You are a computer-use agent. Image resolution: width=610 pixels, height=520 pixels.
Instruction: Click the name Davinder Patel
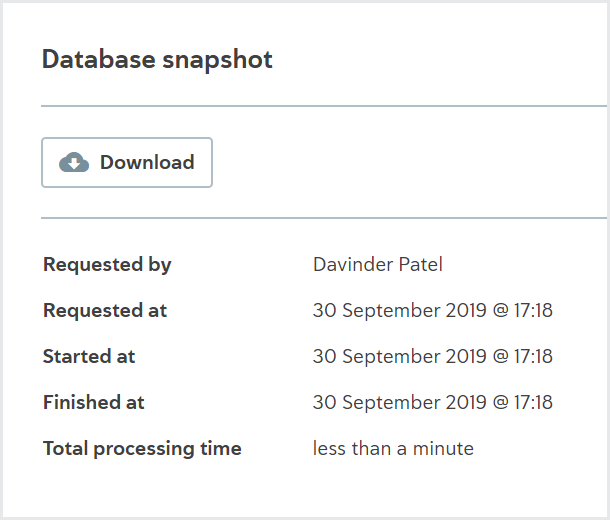click(x=378, y=264)
